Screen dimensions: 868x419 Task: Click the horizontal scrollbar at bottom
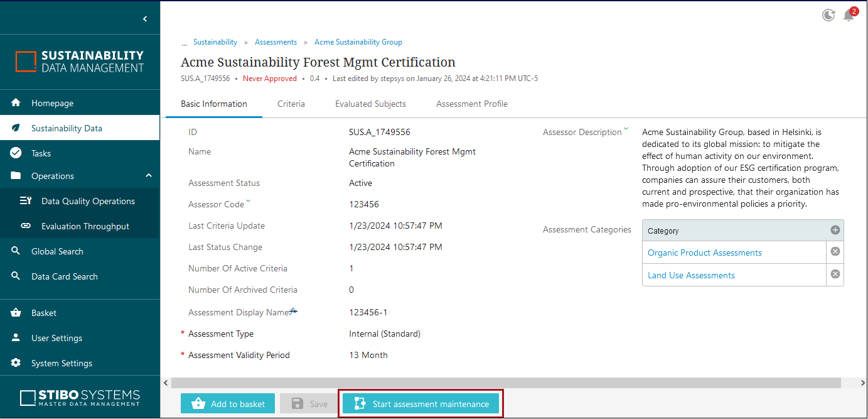505,383
